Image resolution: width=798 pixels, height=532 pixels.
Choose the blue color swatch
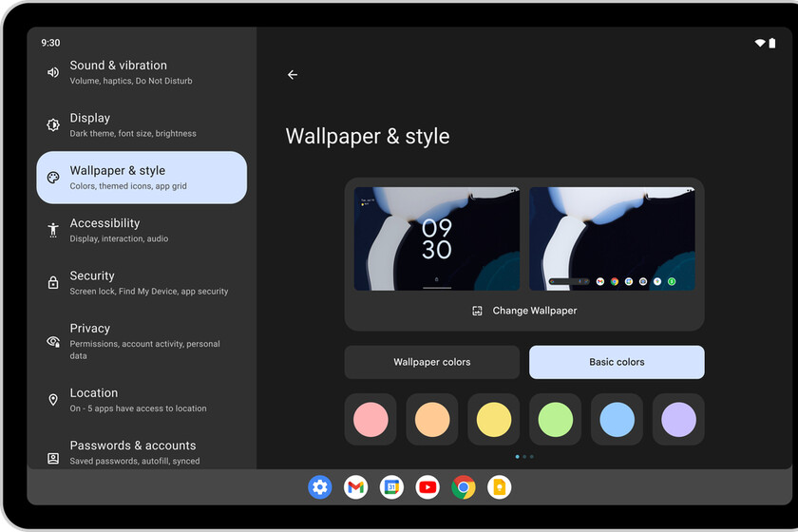(x=617, y=420)
